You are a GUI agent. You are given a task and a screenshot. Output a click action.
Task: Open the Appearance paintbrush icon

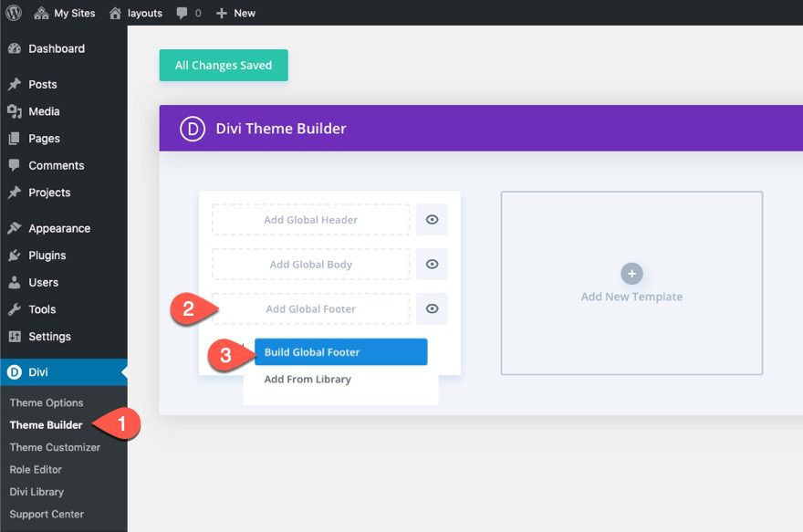(13, 228)
